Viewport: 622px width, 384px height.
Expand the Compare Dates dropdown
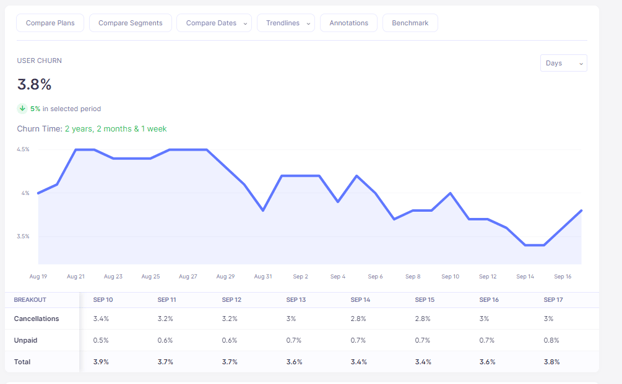[x=214, y=23]
